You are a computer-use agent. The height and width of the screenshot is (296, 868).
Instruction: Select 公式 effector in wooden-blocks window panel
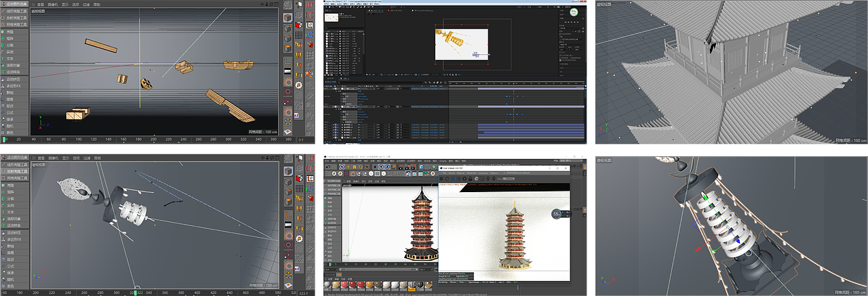click(x=15, y=113)
